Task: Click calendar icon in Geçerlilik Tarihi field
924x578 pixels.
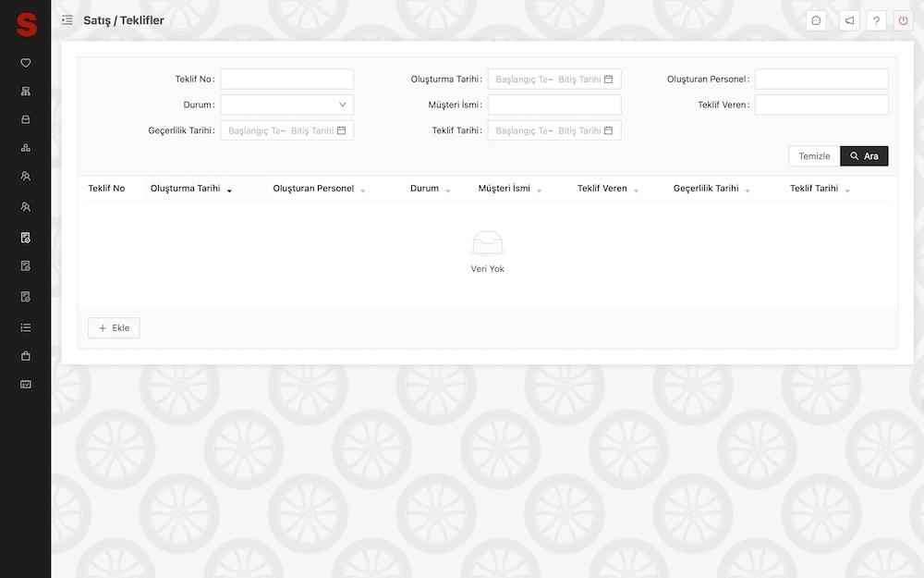Action: tap(341, 130)
